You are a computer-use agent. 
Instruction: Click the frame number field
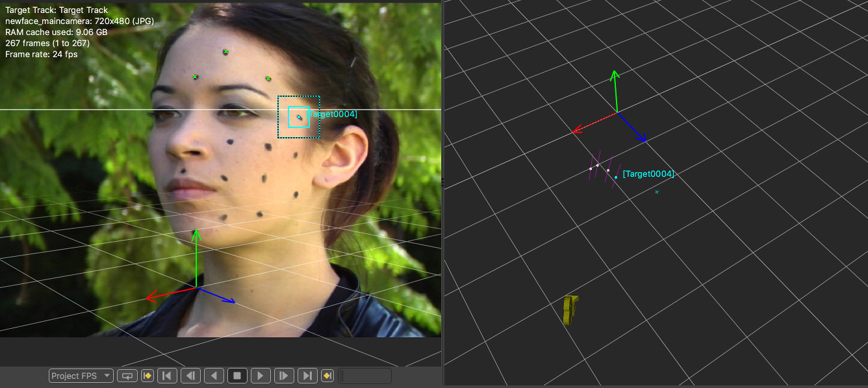(365, 376)
